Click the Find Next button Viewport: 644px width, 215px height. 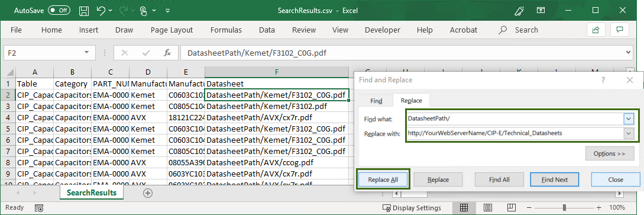point(555,179)
